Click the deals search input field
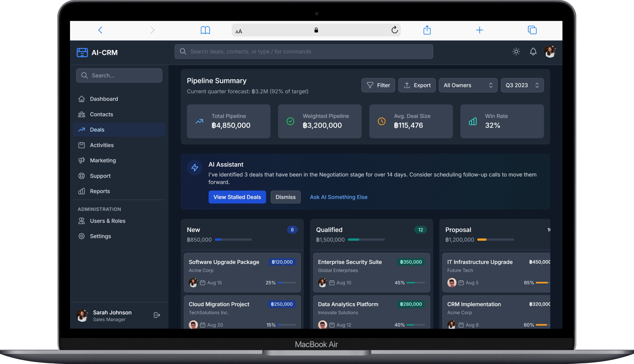This screenshot has height=364, width=634. (x=303, y=51)
